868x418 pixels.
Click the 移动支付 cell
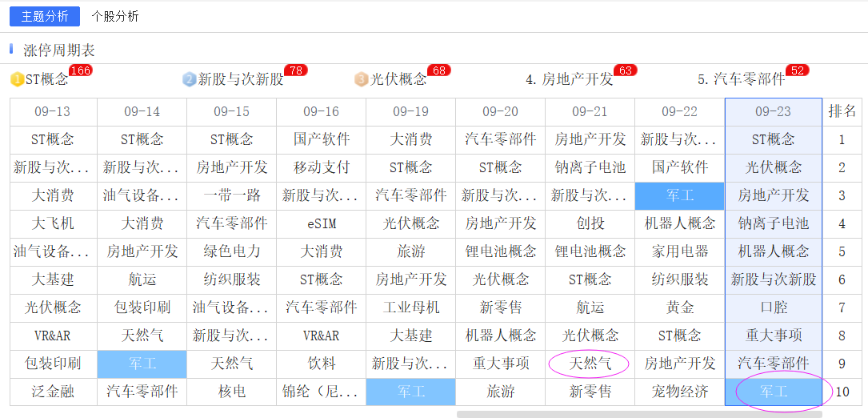[x=322, y=168]
